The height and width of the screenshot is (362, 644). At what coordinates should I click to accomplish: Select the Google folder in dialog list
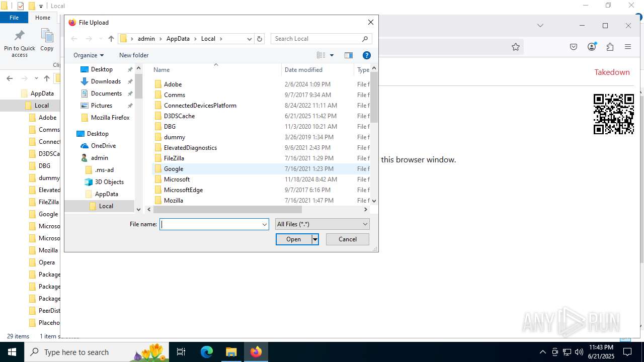pos(173,169)
